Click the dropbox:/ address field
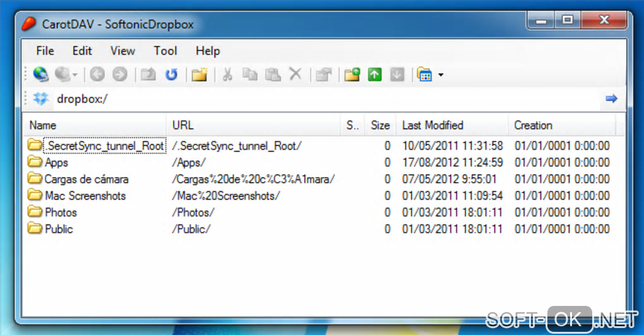Viewport: 644px width, 335px height. click(326, 99)
